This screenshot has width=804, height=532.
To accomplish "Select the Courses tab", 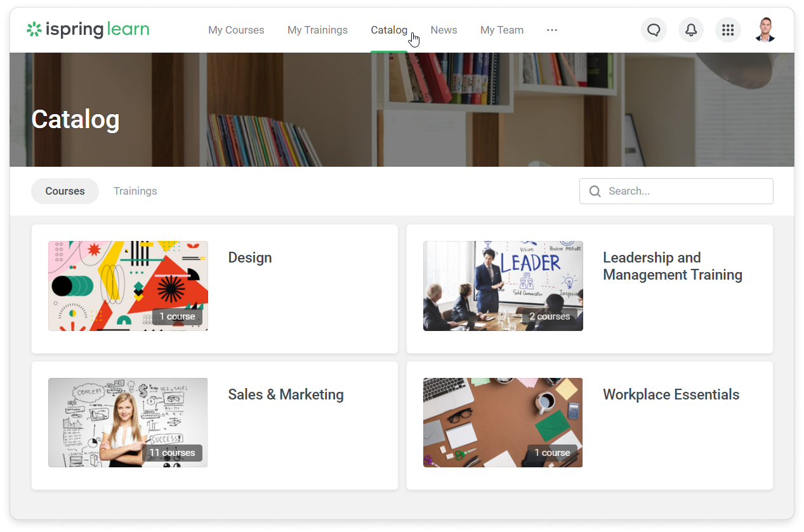I will click(65, 191).
